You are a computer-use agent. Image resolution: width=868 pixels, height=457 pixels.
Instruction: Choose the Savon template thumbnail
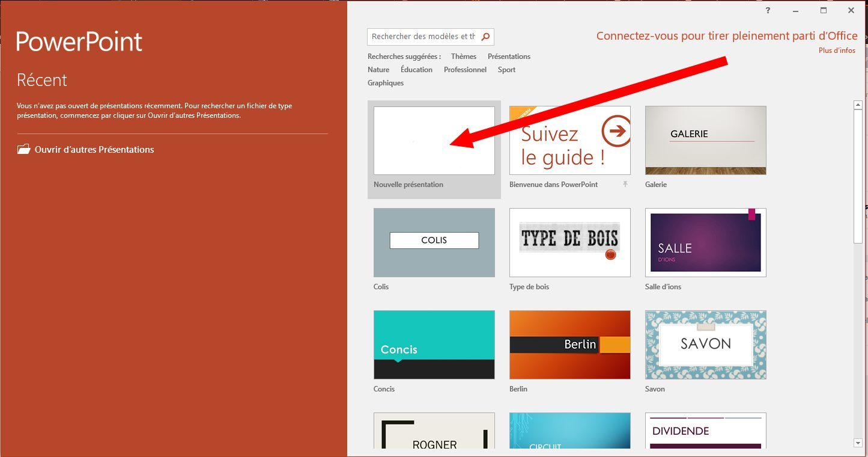click(x=706, y=345)
